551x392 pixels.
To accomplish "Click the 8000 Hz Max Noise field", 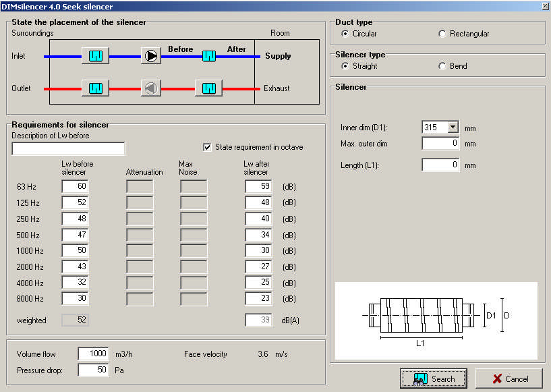I will tap(194, 298).
